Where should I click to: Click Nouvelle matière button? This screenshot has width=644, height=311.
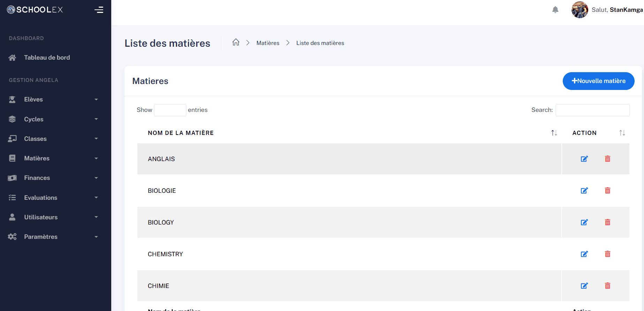(598, 81)
